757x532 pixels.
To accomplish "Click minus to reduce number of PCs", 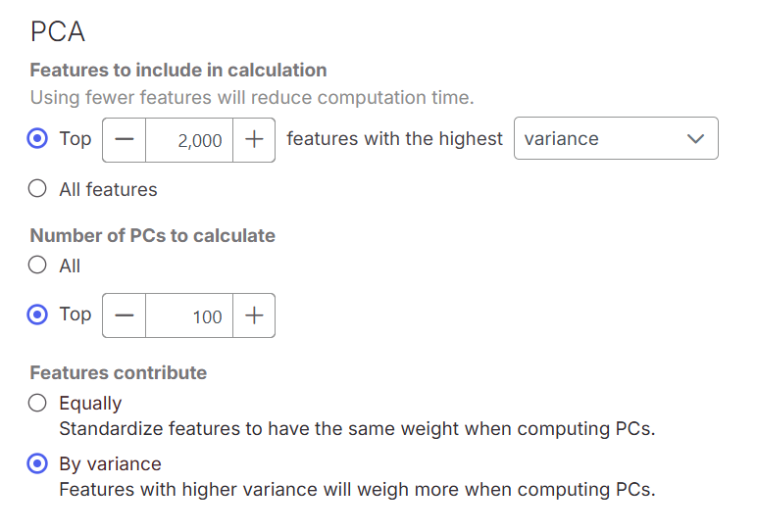I will (x=124, y=315).
